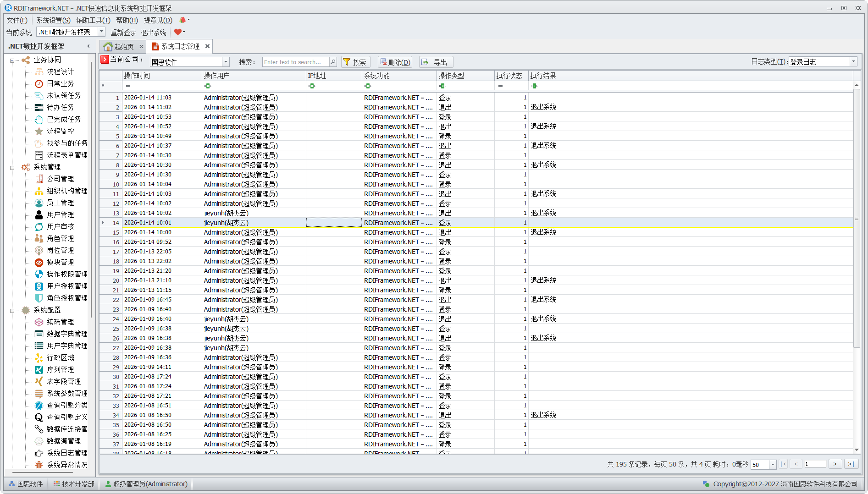This screenshot has height=494, width=868.
Task: Open 查询引擎定义 Q icon item
Action: pos(39,417)
